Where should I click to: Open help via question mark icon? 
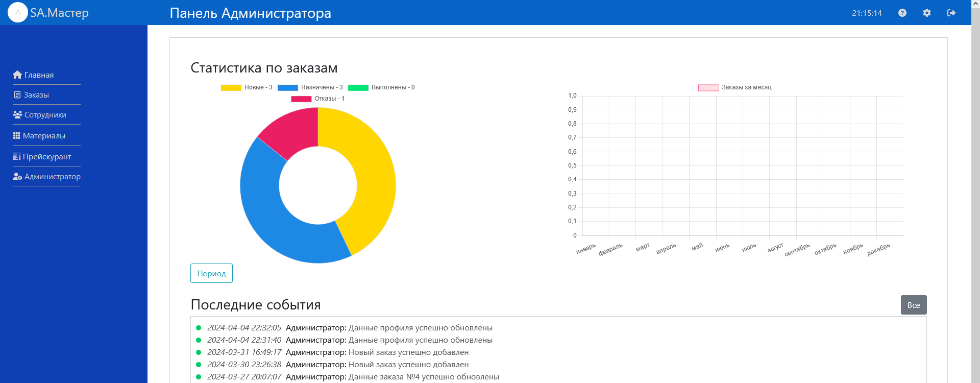902,13
